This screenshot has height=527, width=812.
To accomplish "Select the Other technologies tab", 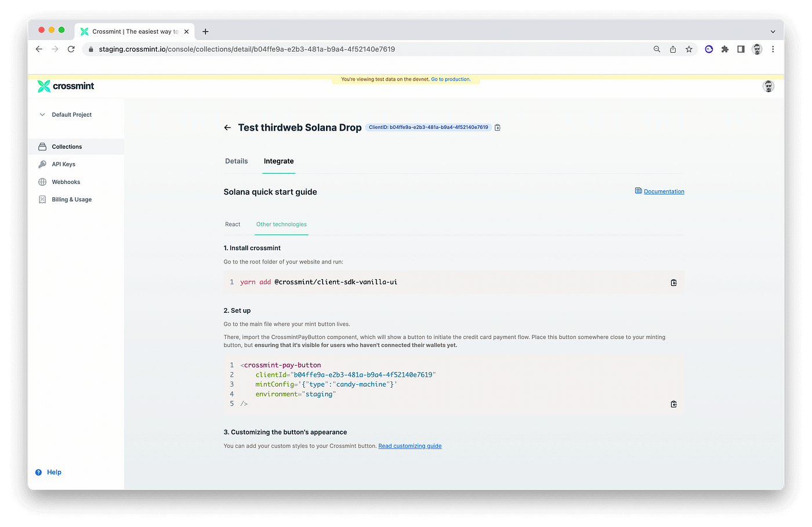I will coord(281,225).
